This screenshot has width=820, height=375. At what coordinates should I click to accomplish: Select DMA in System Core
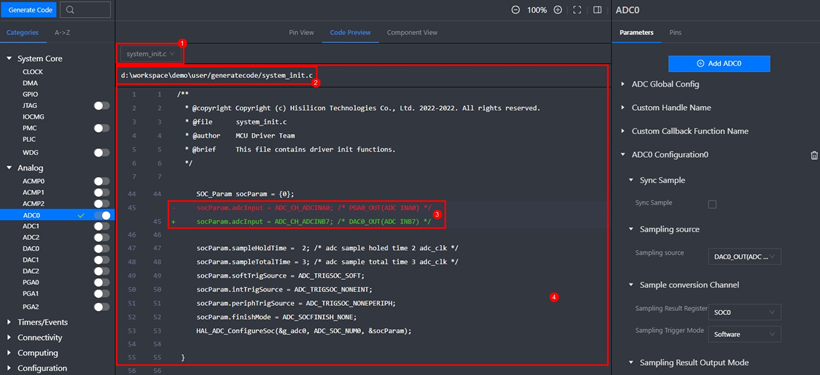30,83
